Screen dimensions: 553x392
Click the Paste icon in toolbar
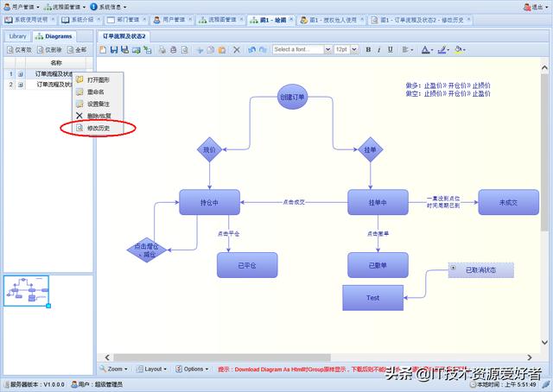pos(219,50)
